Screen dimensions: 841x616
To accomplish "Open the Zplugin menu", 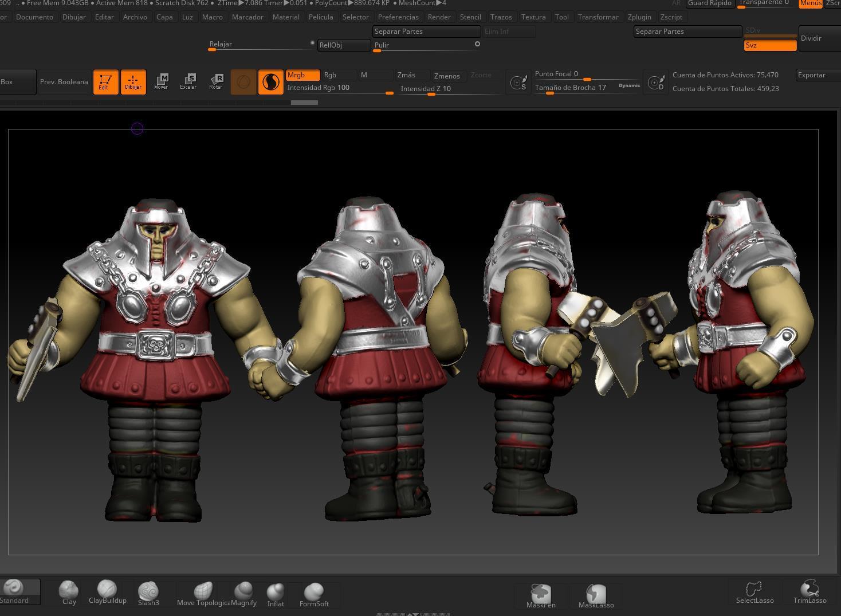I will (x=639, y=17).
